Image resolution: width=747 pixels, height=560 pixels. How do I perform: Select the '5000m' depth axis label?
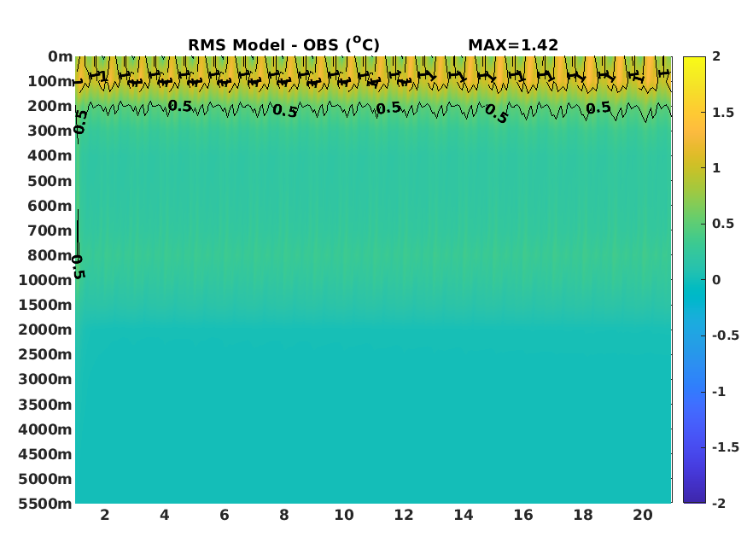(x=45, y=479)
